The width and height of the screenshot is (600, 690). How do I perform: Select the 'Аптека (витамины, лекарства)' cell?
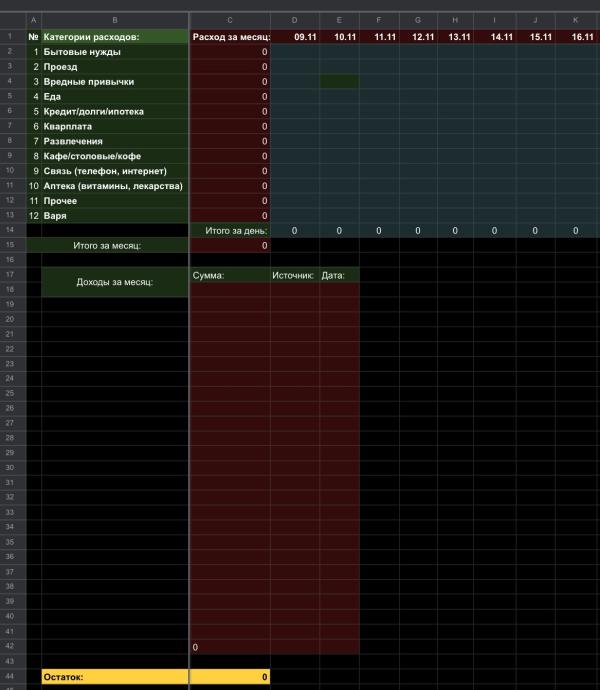click(115, 186)
